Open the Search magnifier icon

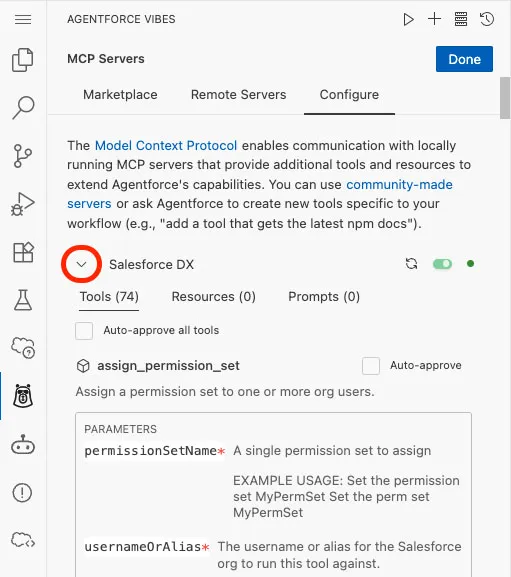23,107
